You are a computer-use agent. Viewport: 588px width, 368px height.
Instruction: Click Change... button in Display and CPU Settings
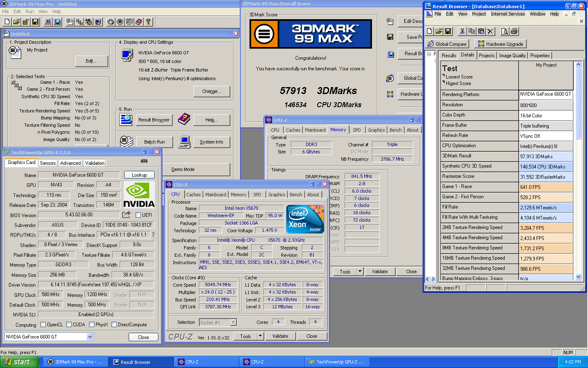[x=212, y=91]
